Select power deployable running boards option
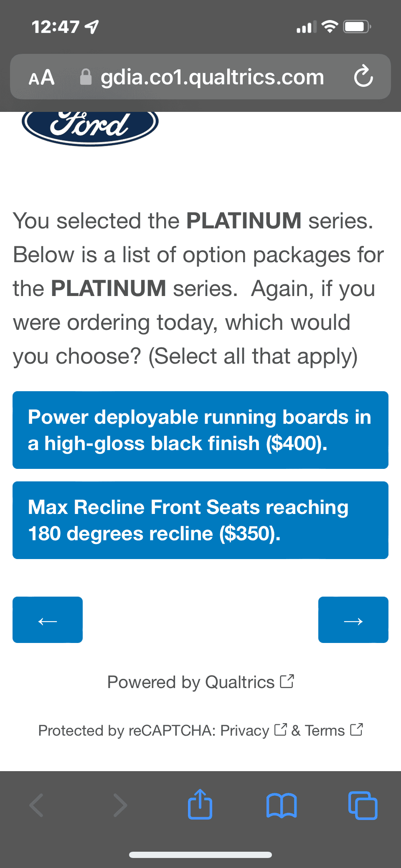 click(x=200, y=430)
